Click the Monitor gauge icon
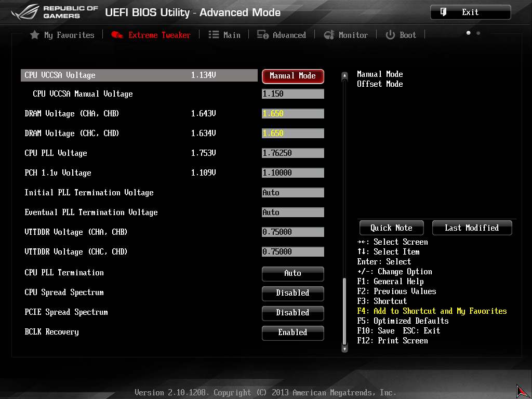Viewport: 532px width, 399px height. tap(329, 35)
